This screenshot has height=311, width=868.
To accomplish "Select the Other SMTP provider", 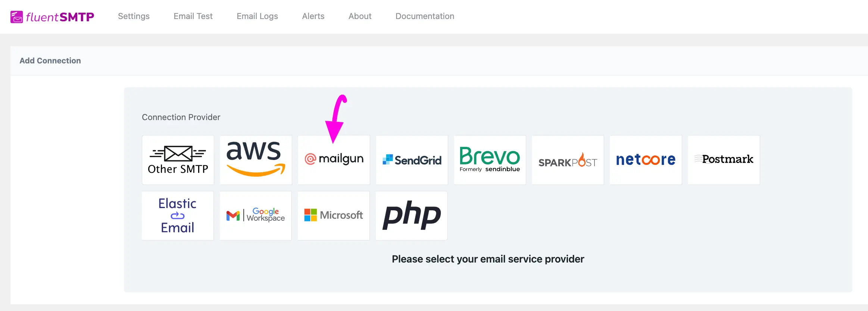I will (178, 160).
